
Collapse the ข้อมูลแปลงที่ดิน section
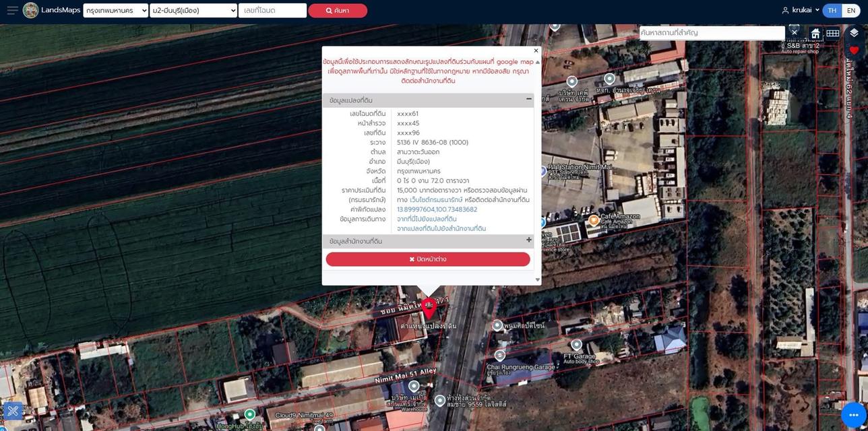[529, 100]
